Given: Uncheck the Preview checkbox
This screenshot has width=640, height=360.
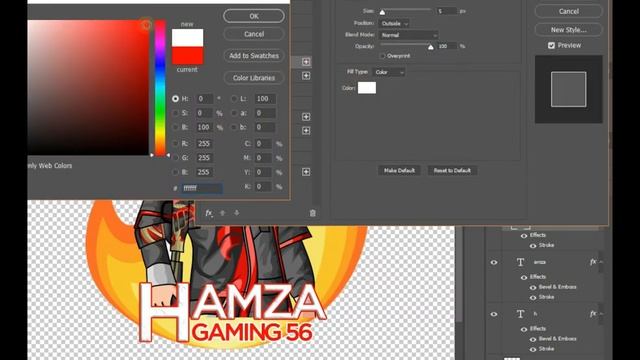Looking at the screenshot, I should (x=551, y=45).
